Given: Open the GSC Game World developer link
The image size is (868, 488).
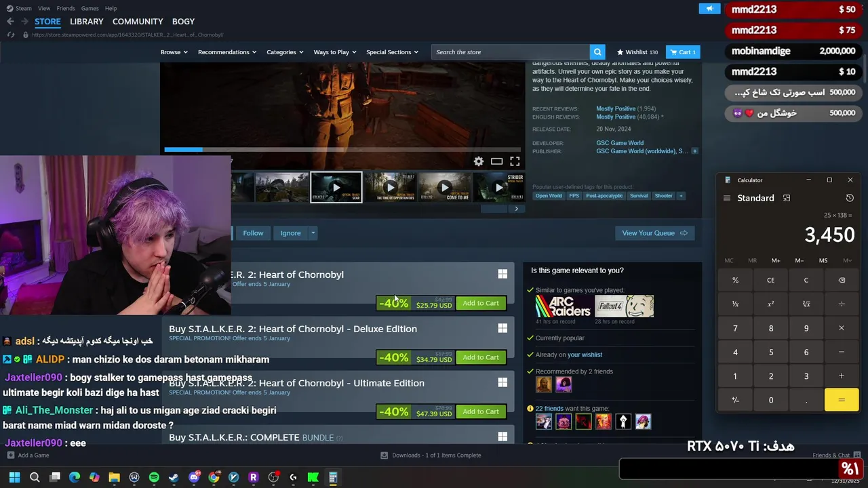Looking at the screenshot, I should [x=620, y=143].
